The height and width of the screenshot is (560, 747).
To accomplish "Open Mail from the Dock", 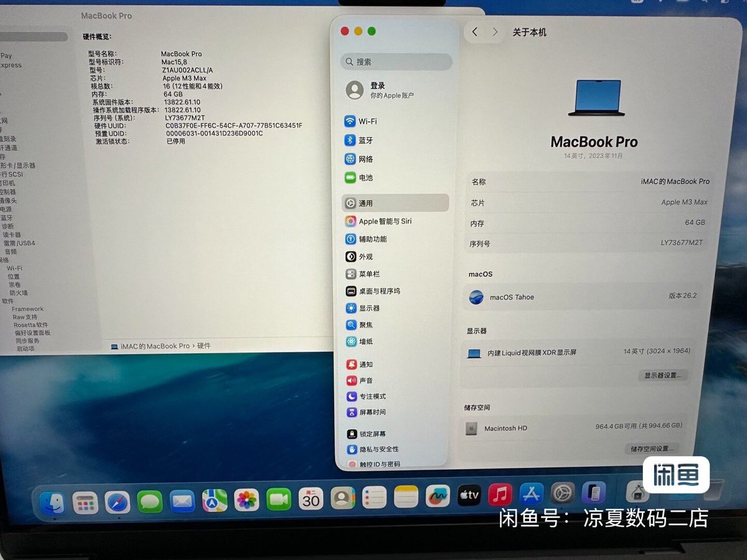I will [x=182, y=500].
